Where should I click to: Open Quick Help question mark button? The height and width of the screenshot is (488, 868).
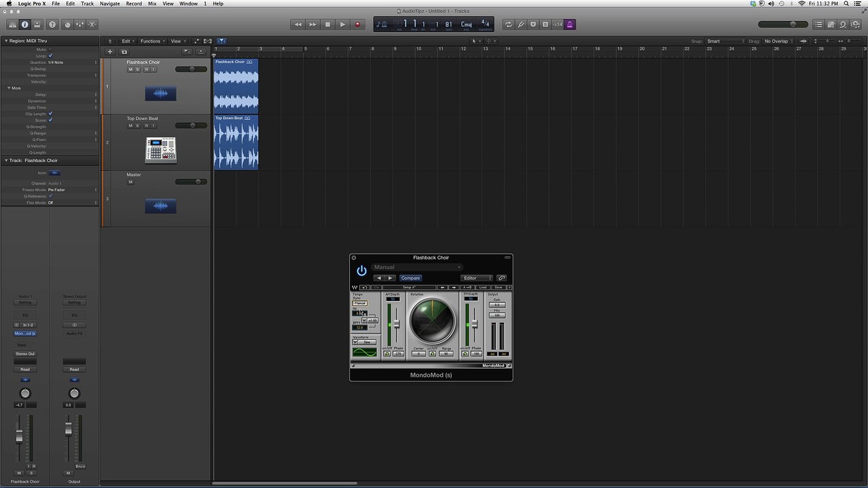52,24
